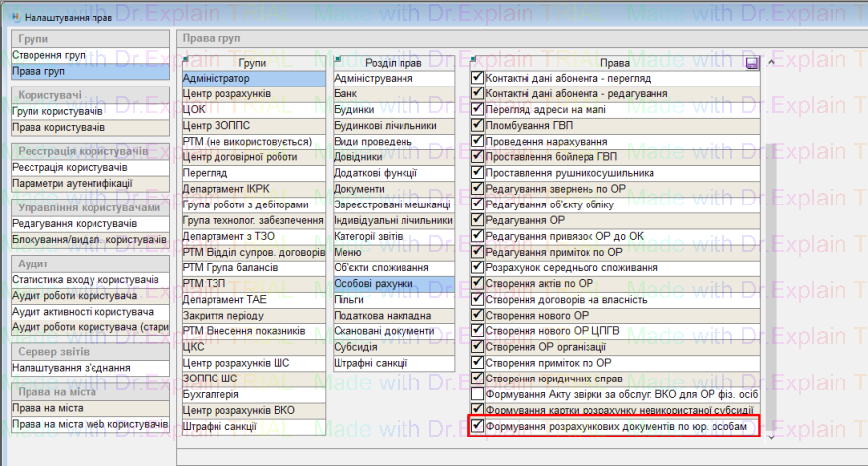The height and width of the screenshot is (466, 868).
Task: Enable Формування Акту звірки за обслуг. ВКО
Action: pos(478,393)
